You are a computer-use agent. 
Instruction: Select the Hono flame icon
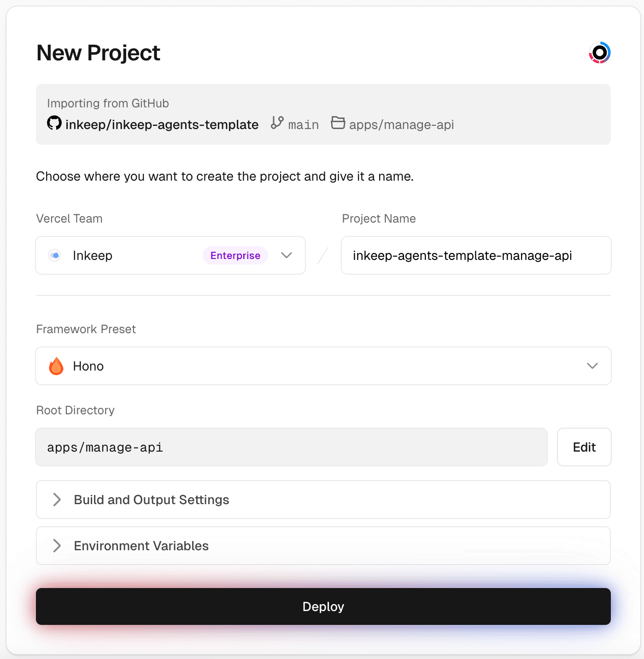(56, 366)
